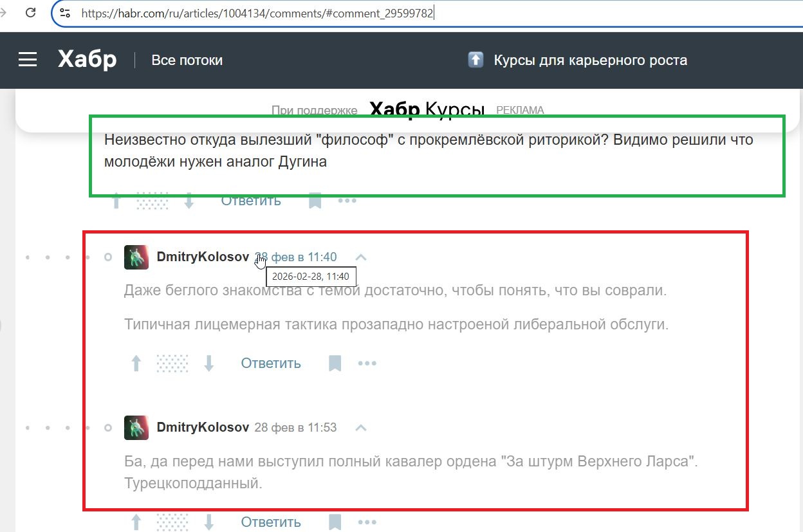The width and height of the screenshot is (803, 532).
Task: Downvote the top comment about Дугин
Action: pyautogui.click(x=189, y=201)
